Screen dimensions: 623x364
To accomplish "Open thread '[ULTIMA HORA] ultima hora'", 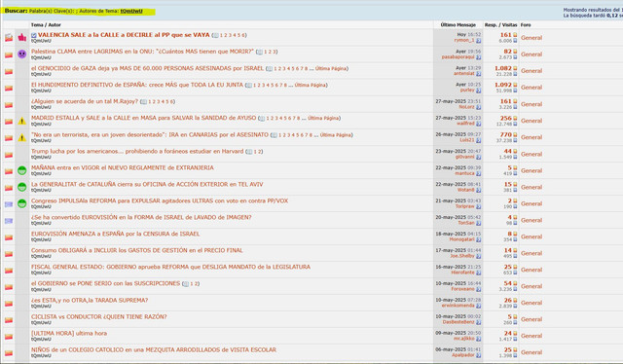I will point(69,333).
